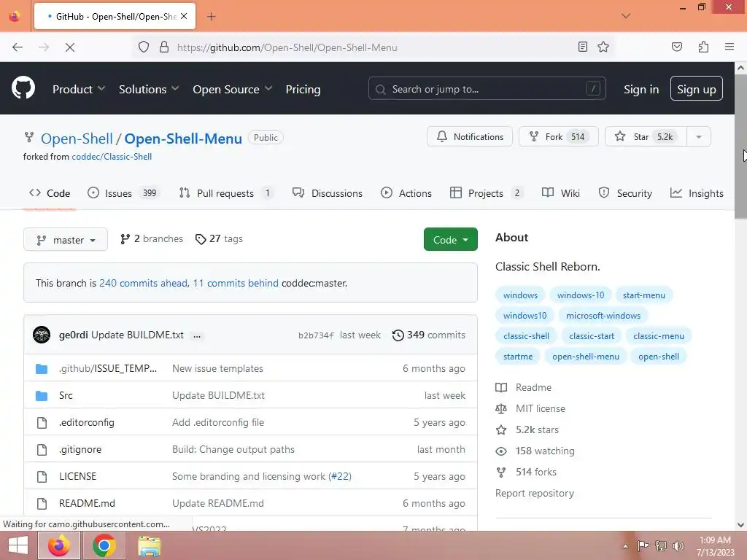Go back using browser back arrow
Image resolution: width=747 pixels, height=560 pixels.
[18, 47]
